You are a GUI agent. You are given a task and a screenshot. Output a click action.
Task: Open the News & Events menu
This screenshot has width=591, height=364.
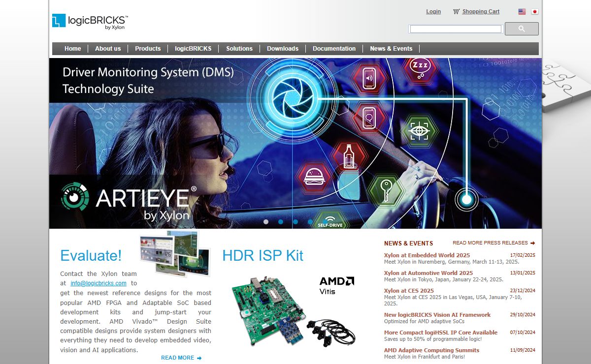[391, 49]
